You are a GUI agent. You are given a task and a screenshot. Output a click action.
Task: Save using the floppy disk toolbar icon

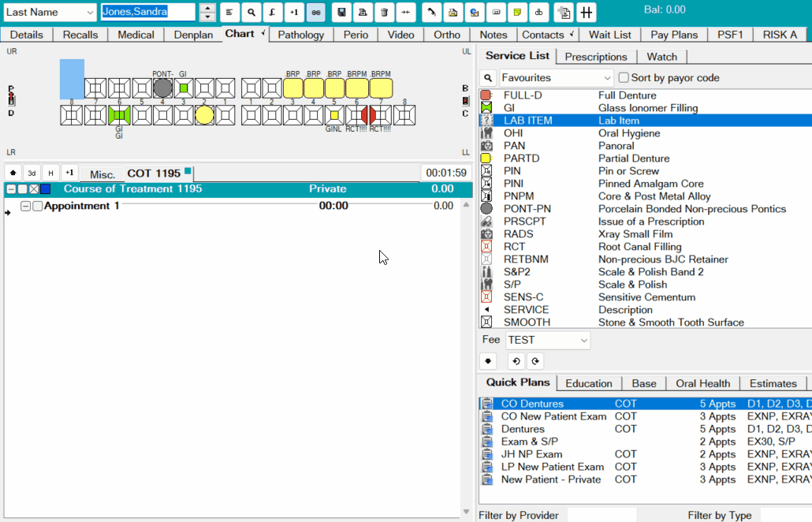pos(341,13)
